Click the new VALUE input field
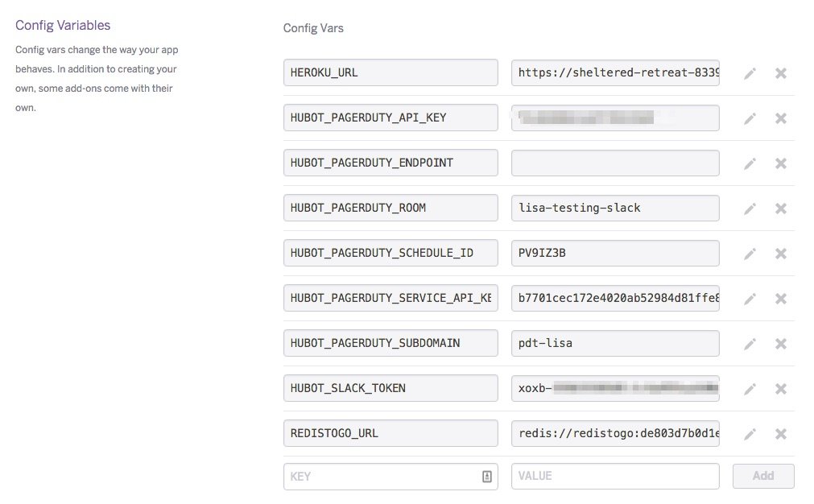Viewport: 814px width, 504px height. pyautogui.click(x=615, y=477)
